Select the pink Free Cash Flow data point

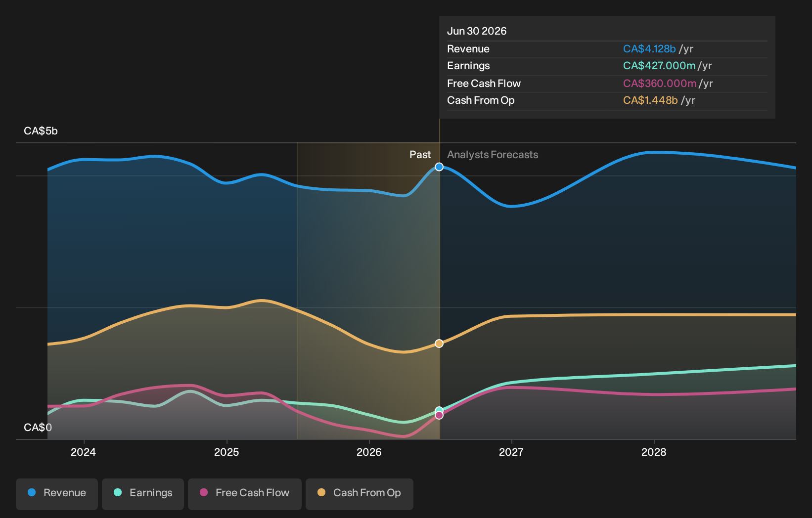(439, 415)
